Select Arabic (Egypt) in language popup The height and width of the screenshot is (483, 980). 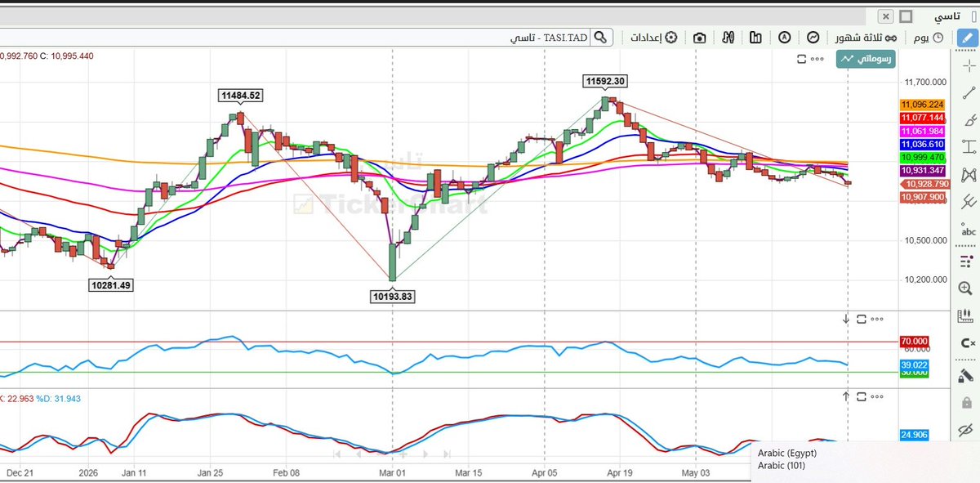click(x=786, y=453)
